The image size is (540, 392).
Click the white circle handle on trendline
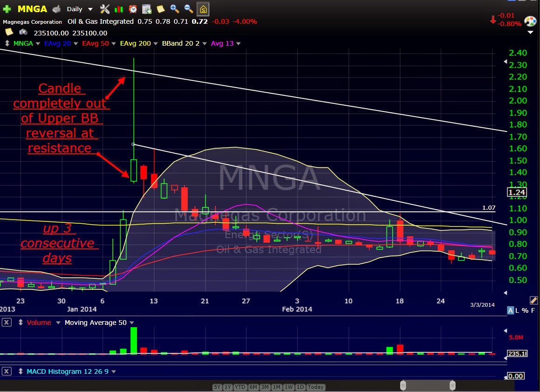pos(133,144)
